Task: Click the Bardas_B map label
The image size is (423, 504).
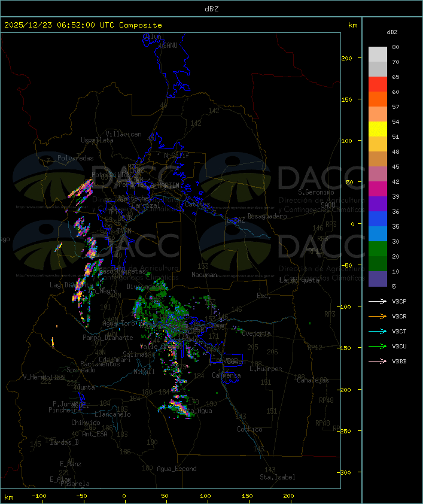Action: pos(64,442)
